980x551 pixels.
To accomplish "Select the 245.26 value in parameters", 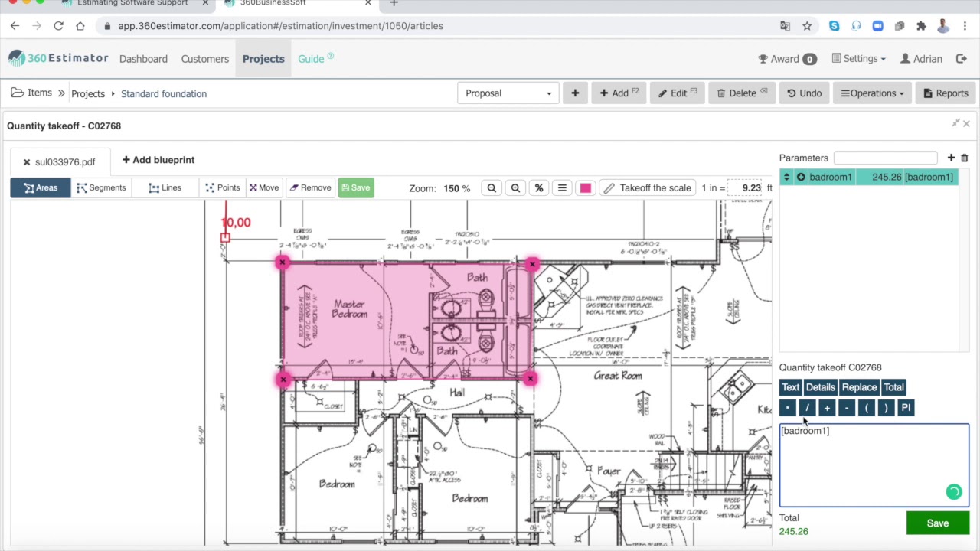I will pos(886,177).
